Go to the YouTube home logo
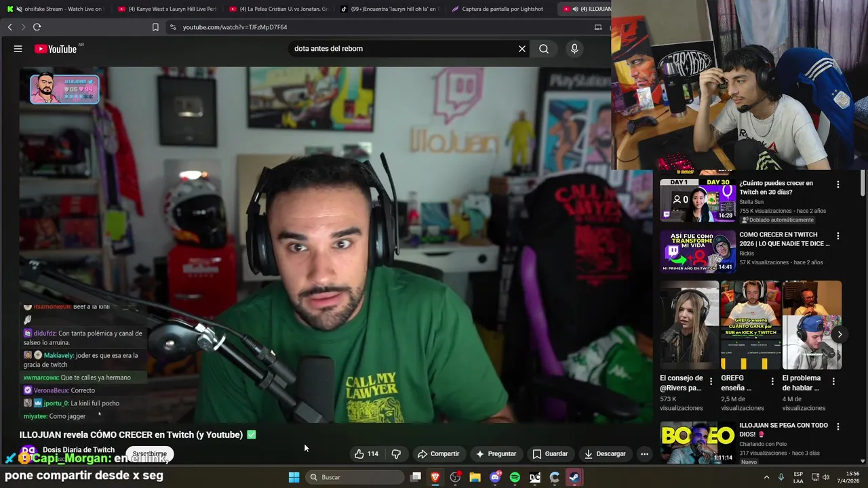Screen dimensions: 868x488 (56, 49)
